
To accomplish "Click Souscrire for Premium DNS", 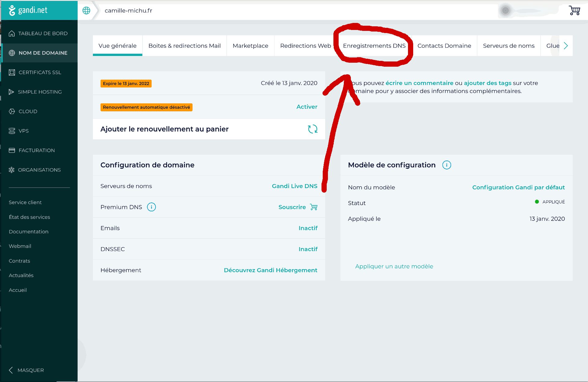I will point(292,207).
